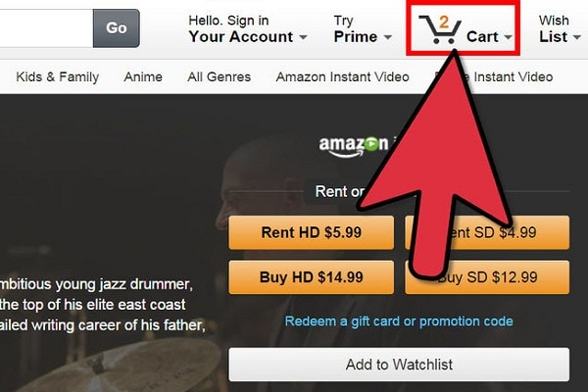Click inside the search input field
The image size is (588, 392).
click(x=46, y=28)
